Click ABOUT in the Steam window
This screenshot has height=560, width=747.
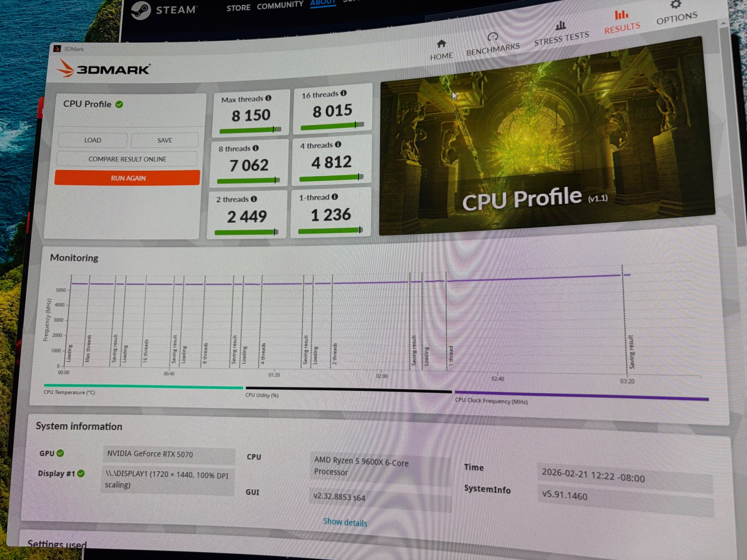click(323, 3)
